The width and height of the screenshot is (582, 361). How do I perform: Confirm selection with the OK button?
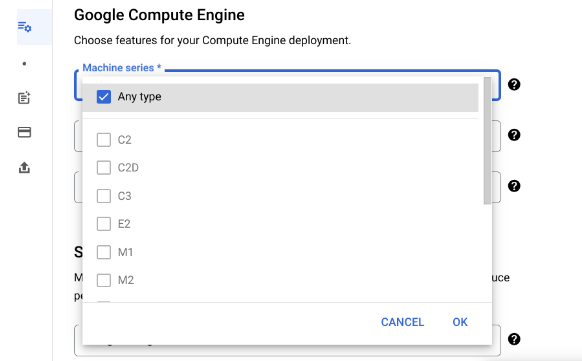click(460, 322)
